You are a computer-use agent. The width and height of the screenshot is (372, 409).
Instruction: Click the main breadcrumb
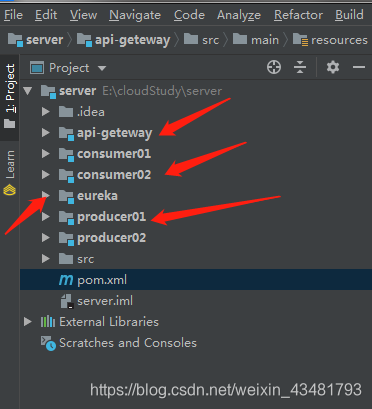[x=256, y=40]
